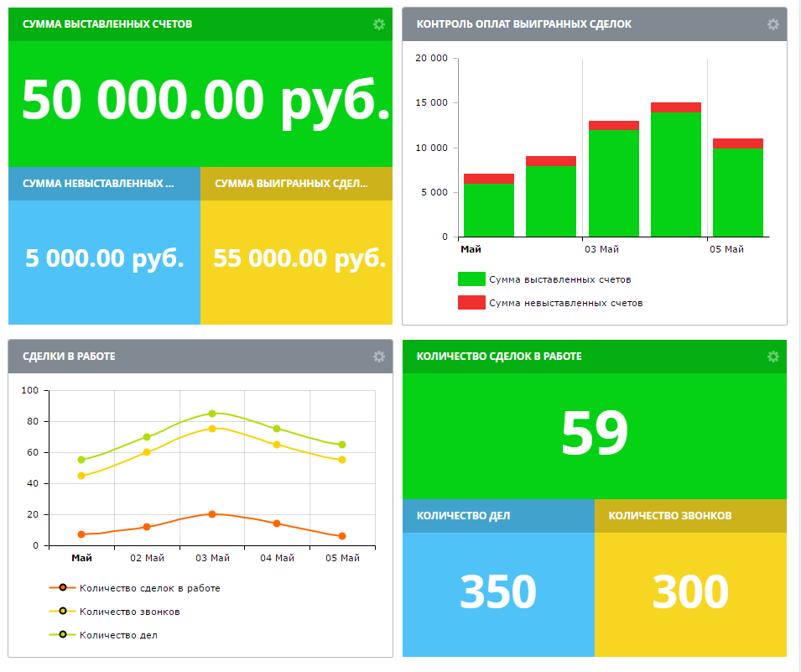801x672 pixels.
Task: Open gear menu of Контроль оплат выигранных сделок
Action: click(772, 24)
